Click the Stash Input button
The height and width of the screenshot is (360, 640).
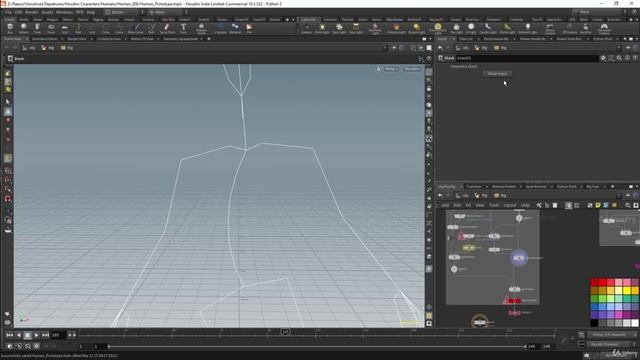click(497, 74)
